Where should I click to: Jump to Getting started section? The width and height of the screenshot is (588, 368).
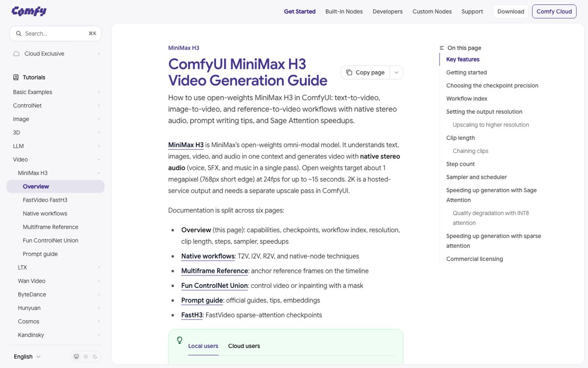pyautogui.click(x=466, y=73)
